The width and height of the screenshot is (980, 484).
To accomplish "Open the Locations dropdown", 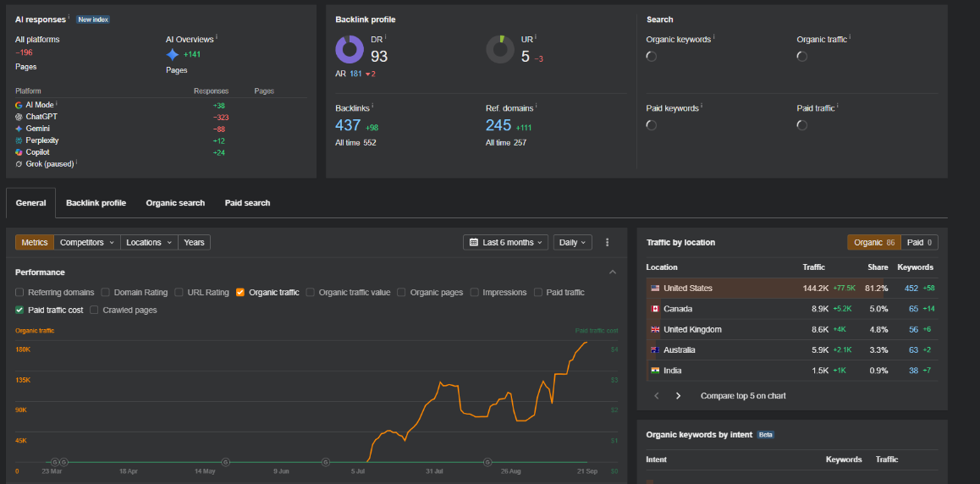I will pyautogui.click(x=149, y=242).
